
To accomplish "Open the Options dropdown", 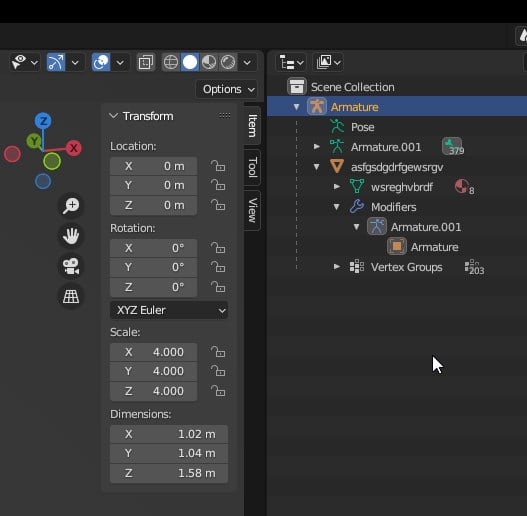I will click(228, 89).
